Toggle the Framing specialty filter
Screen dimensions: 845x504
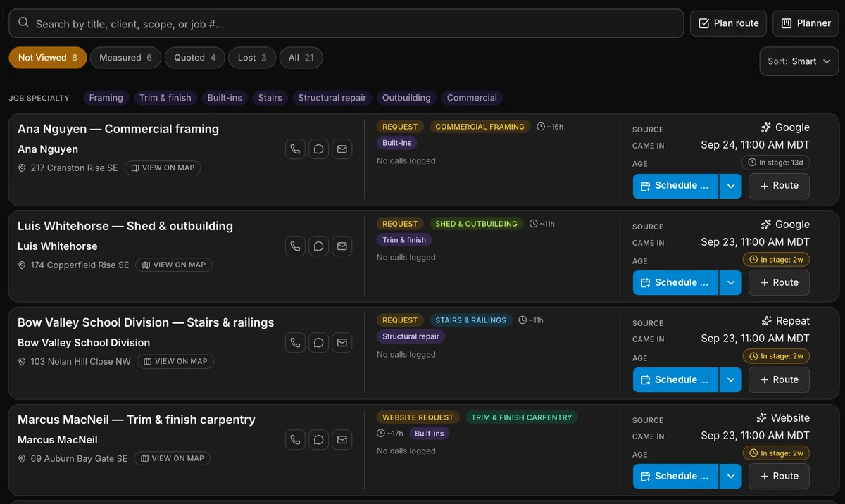[x=106, y=98]
